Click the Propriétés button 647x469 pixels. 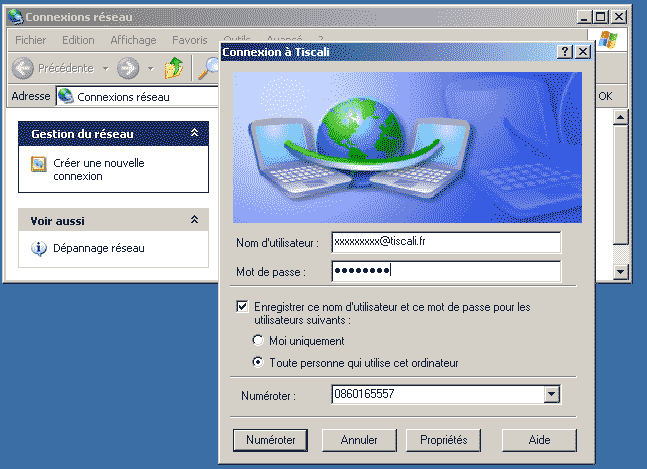pos(444,440)
